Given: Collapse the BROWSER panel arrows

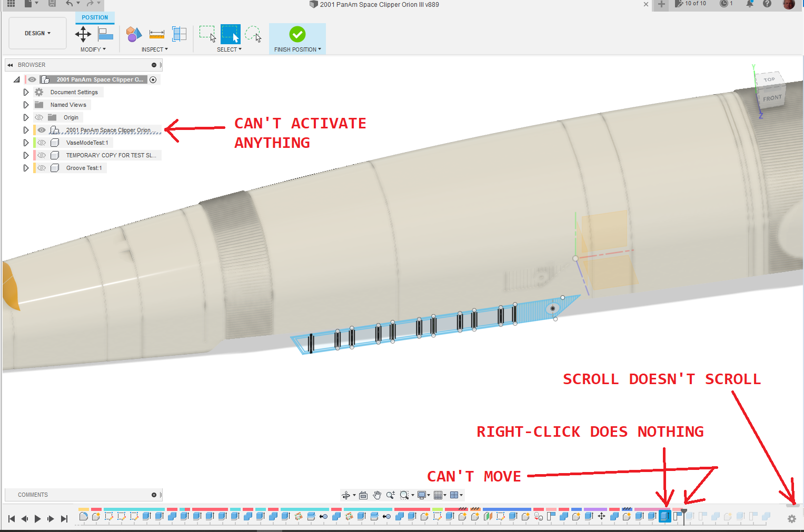Looking at the screenshot, I should tap(10, 65).
